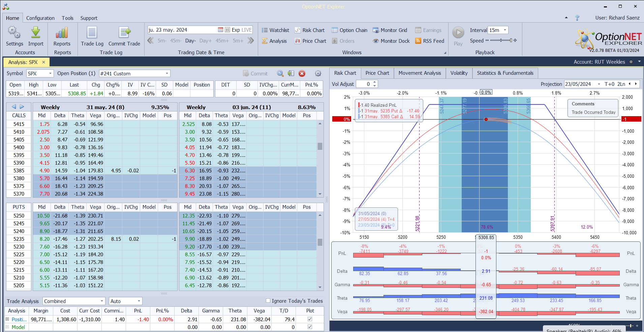The width and height of the screenshot is (644, 332).
Task: Open the Reports bar chart icon
Action: (x=62, y=33)
